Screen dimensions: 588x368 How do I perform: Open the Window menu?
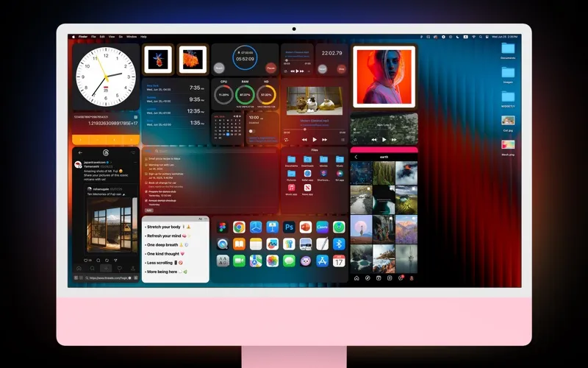click(132, 37)
